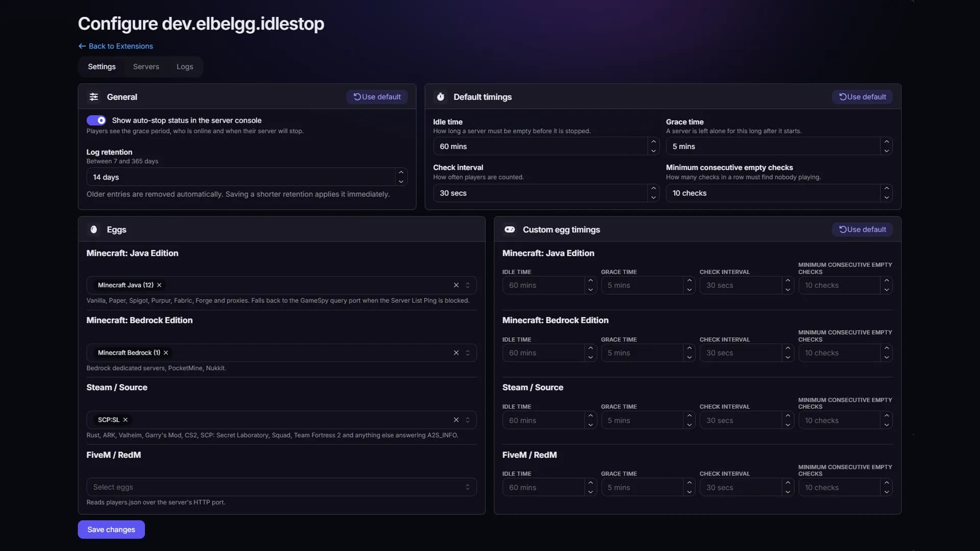
Task: Click Back to Extensions link
Action: click(x=116, y=46)
